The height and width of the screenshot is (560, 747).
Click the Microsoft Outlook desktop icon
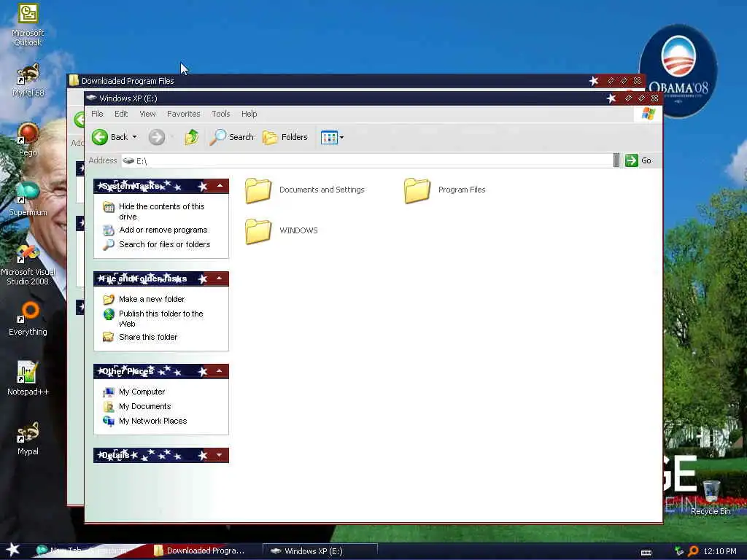point(28,25)
